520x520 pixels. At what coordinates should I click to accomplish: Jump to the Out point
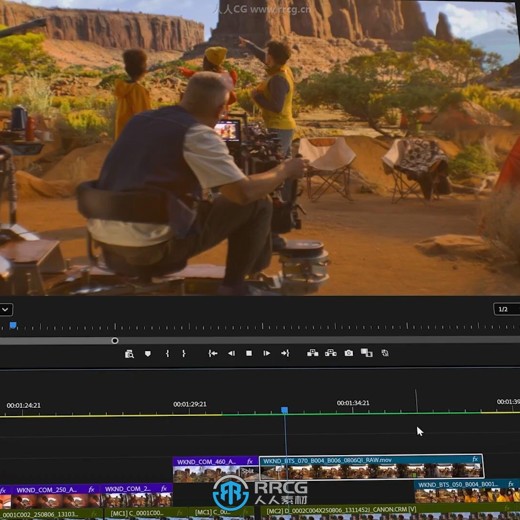[285, 353]
